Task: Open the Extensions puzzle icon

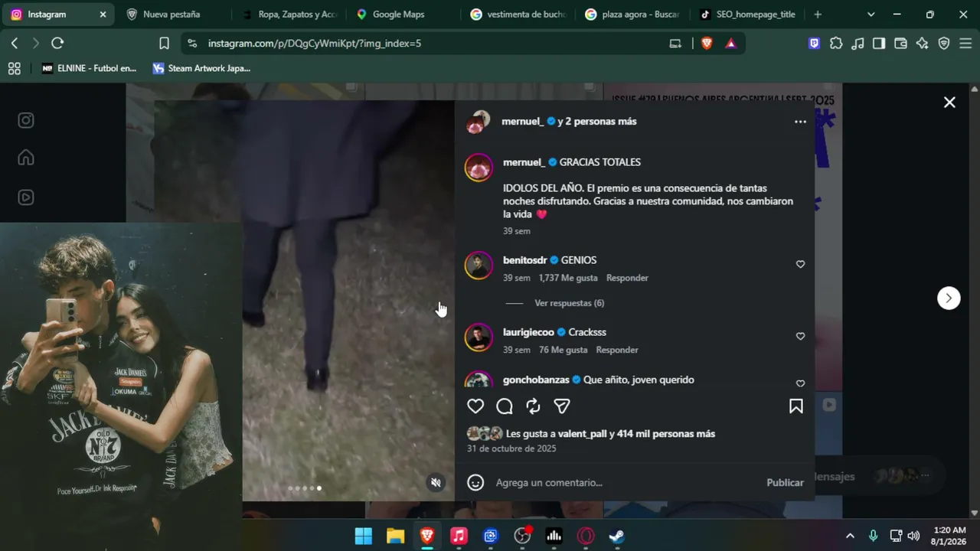Action: pos(836,44)
